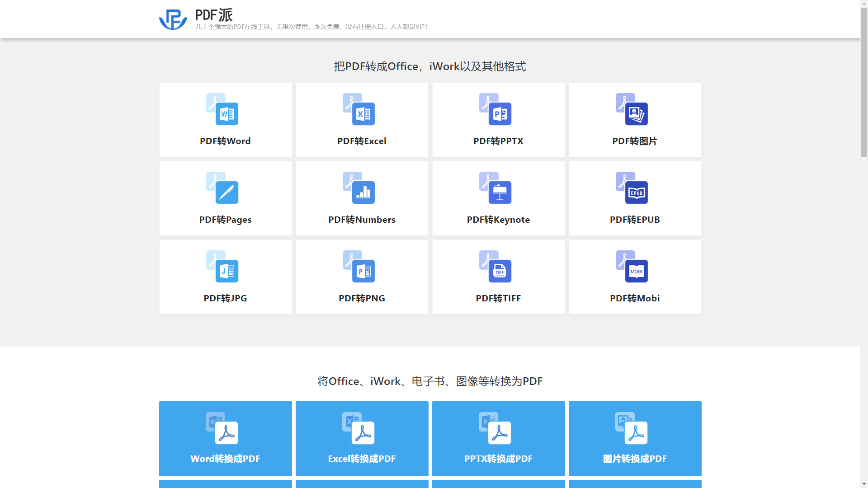
Task: Select Excel转换成PDF
Action: [x=362, y=438]
